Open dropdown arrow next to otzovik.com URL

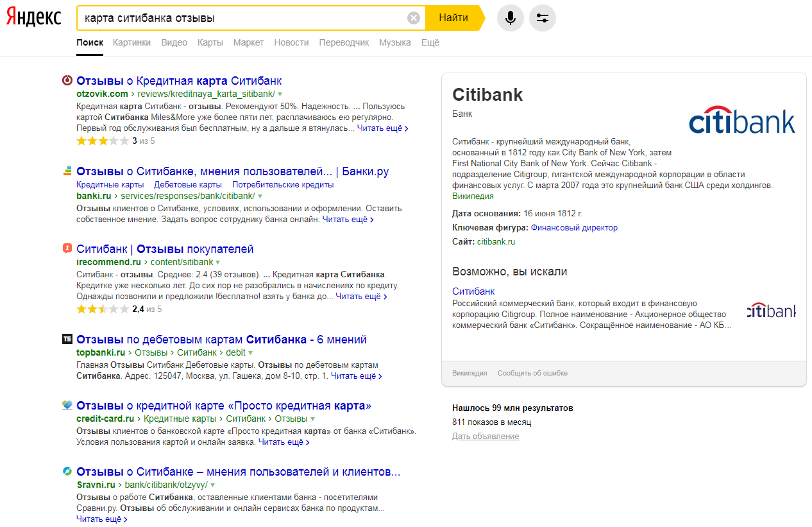click(280, 94)
